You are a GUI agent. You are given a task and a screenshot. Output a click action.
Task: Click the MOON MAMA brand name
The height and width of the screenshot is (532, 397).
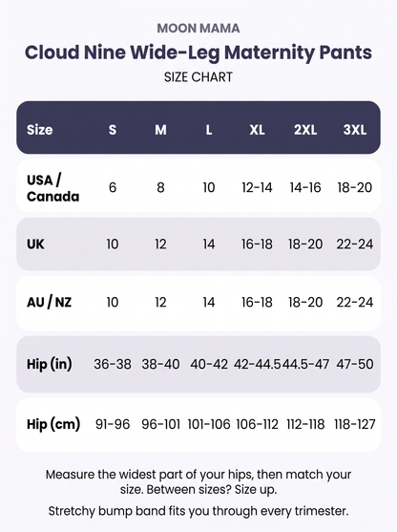[198, 28]
